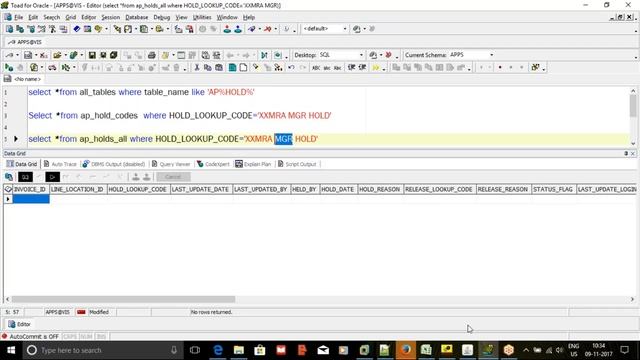This screenshot has width=640, height=360.
Task: Click the pin icon on Data Grid panel
Action: coord(626,153)
